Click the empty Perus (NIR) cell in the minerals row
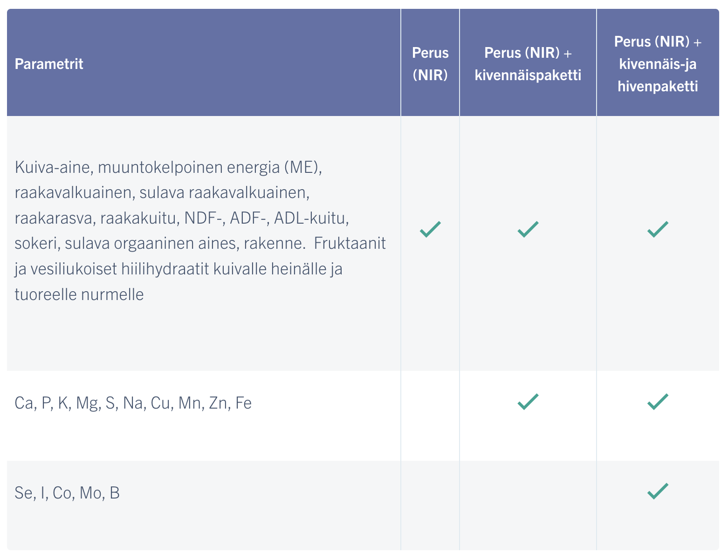Screen dimensions: 728x560 coord(430,416)
